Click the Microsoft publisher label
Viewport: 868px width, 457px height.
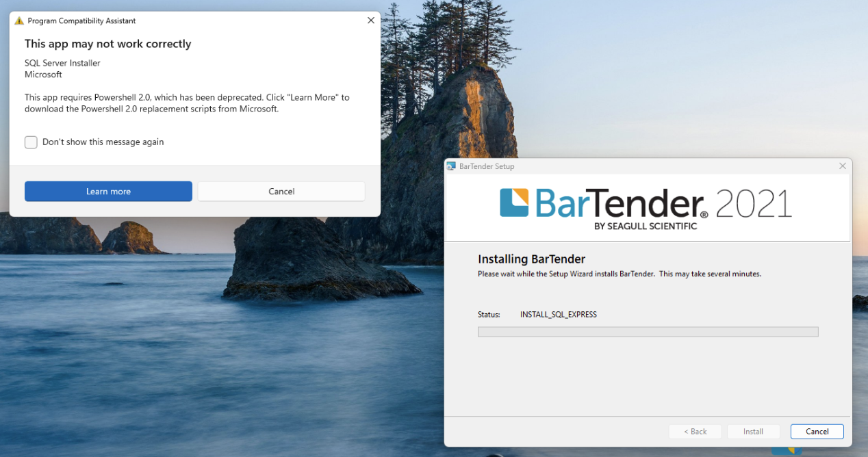(x=42, y=74)
